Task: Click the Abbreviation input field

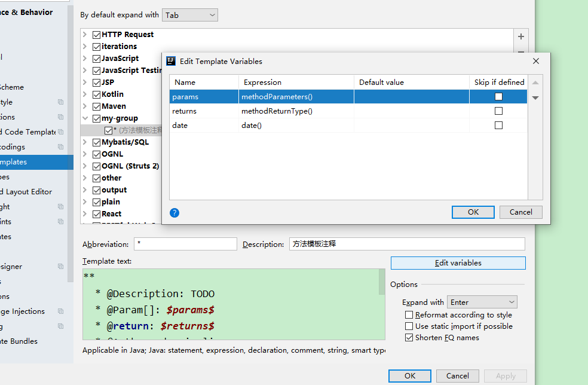Action: click(x=185, y=244)
